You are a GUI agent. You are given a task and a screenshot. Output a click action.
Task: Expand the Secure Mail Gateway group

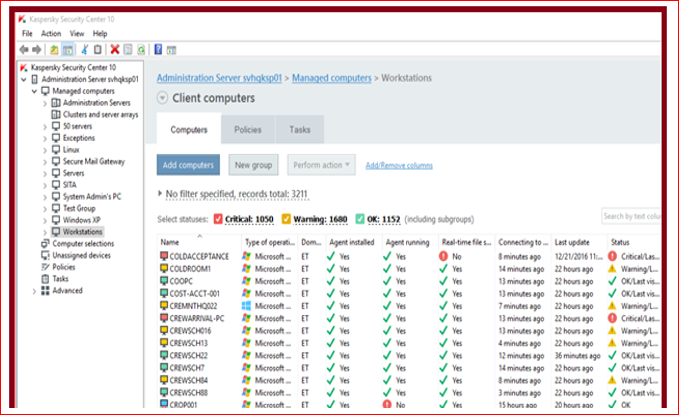(45, 162)
